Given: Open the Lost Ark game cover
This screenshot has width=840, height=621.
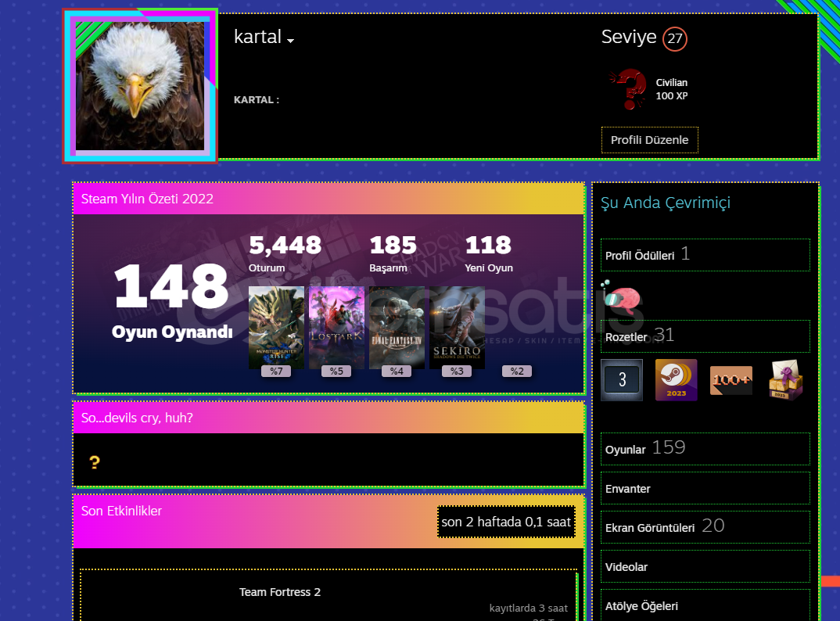Looking at the screenshot, I should [x=336, y=328].
